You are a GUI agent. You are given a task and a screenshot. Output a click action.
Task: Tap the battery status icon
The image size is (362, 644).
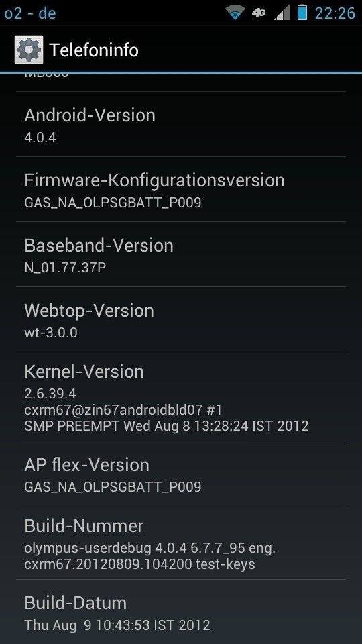pyautogui.click(x=302, y=12)
